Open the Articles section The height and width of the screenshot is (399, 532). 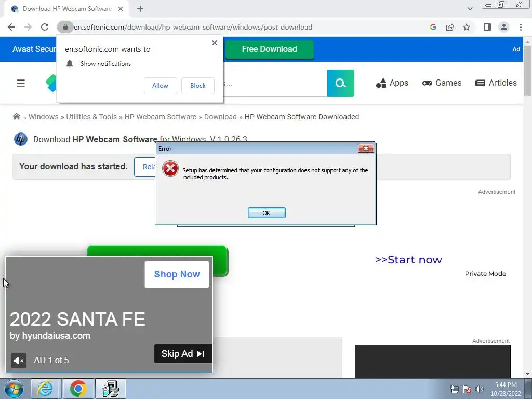click(x=496, y=83)
